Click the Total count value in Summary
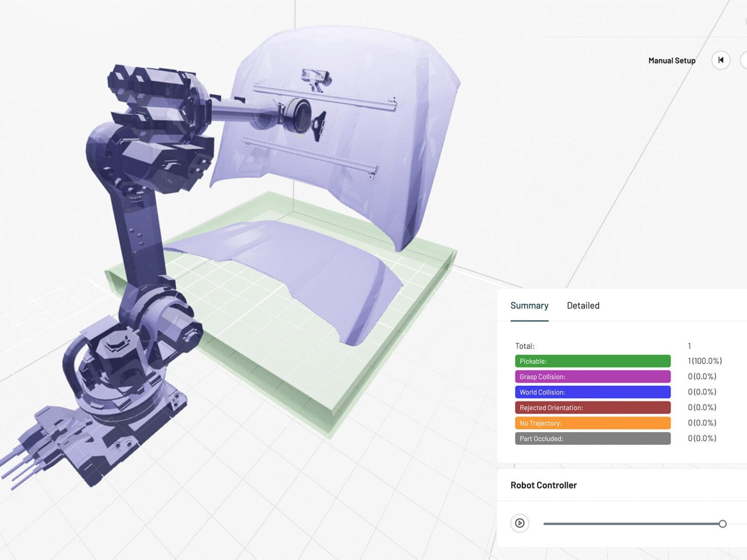The height and width of the screenshot is (560, 747). 689,346
